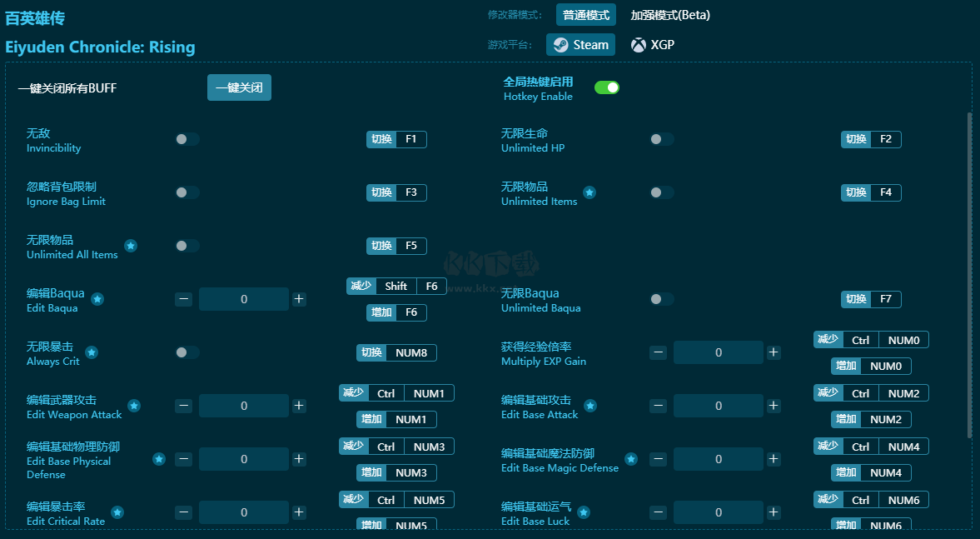Click the 减少 Shift F6 hotkey button
This screenshot has height=539, width=980.
point(397,286)
